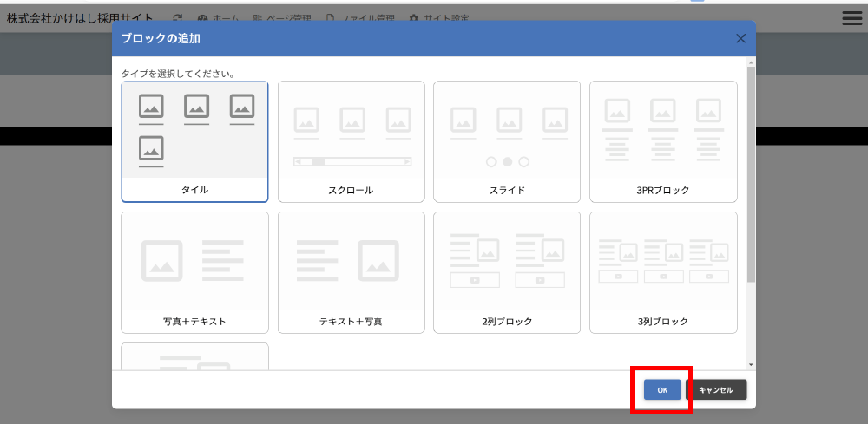Pick the スライド block type

(507, 142)
